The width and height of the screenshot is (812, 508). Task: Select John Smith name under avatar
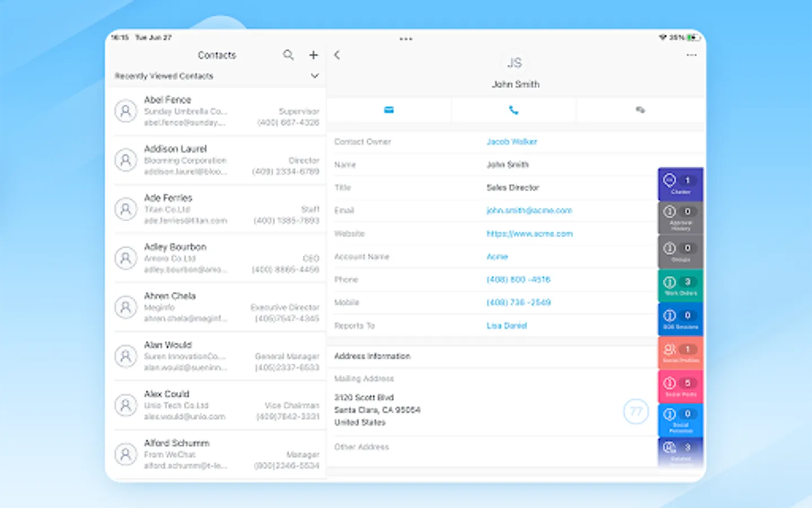tap(515, 84)
